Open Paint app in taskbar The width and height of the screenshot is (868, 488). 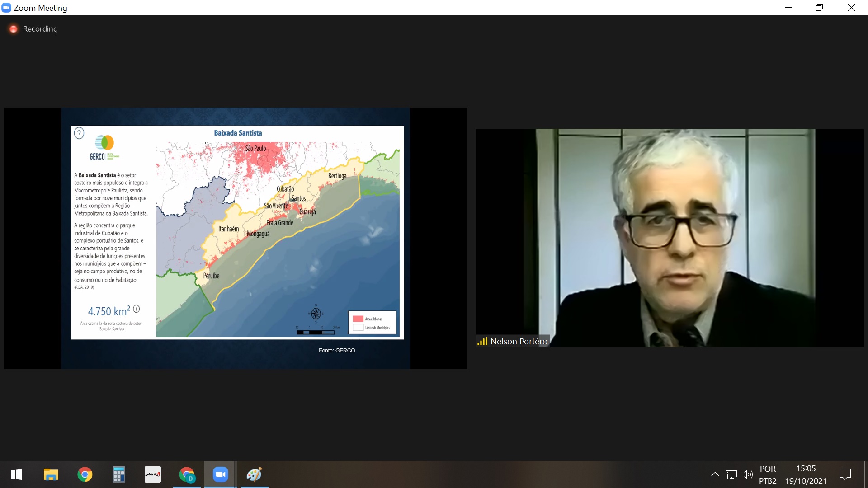tap(254, 474)
